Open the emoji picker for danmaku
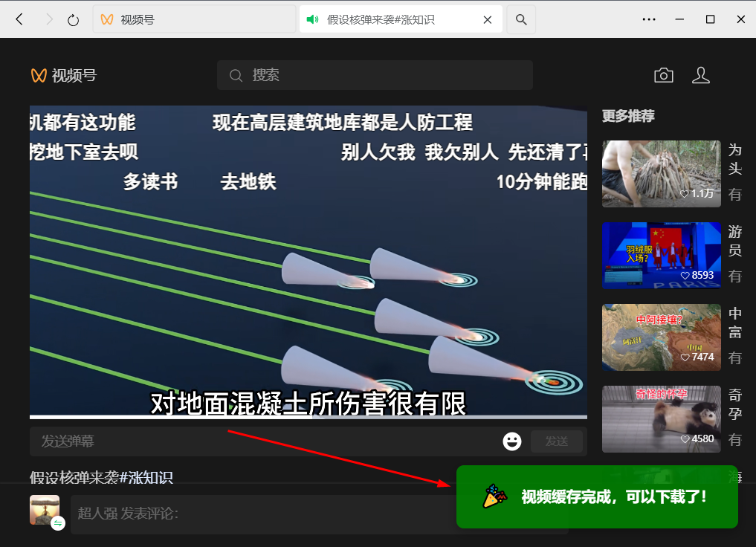 pyautogui.click(x=511, y=441)
